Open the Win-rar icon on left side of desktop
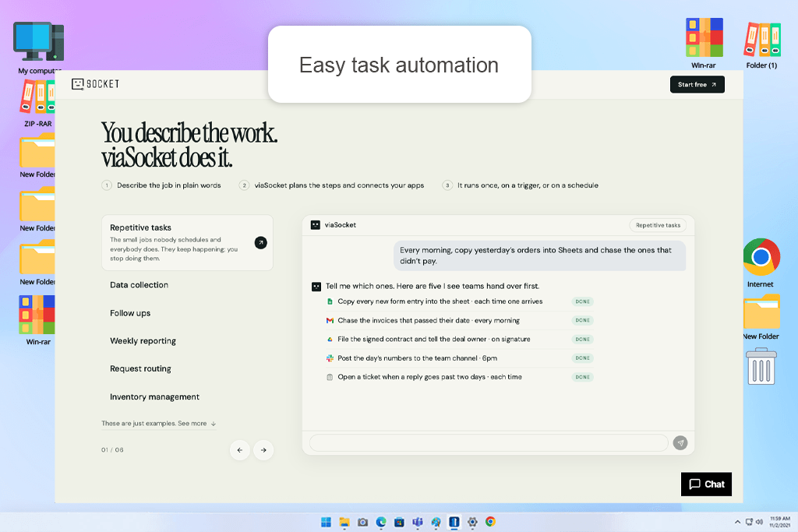798x532 pixels. click(x=37, y=320)
